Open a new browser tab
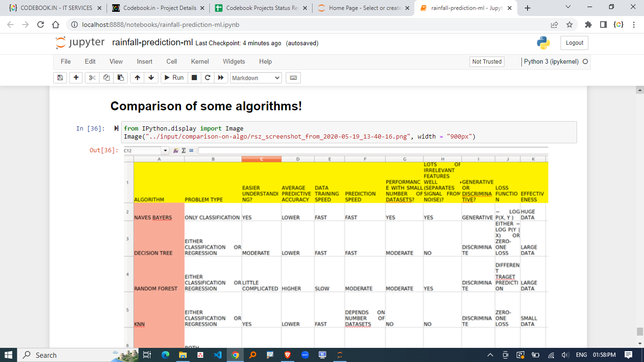The height and width of the screenshot is (362, 644). [528, 8]
